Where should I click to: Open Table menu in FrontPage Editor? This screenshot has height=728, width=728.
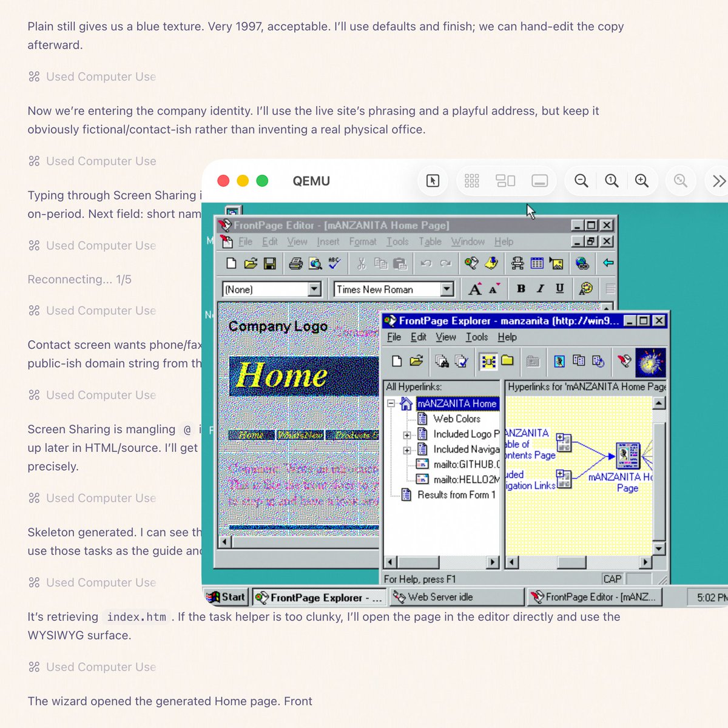click(x=430, y=241)
